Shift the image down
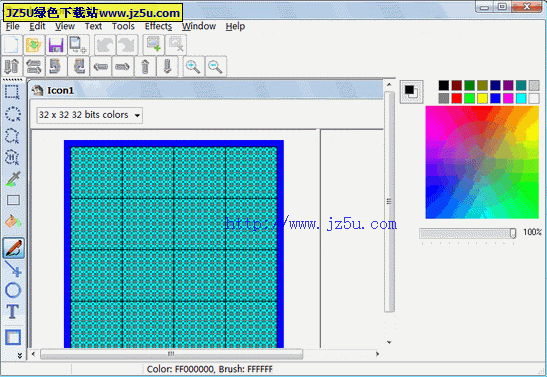 pyautogui.click(x=167, y=66)
